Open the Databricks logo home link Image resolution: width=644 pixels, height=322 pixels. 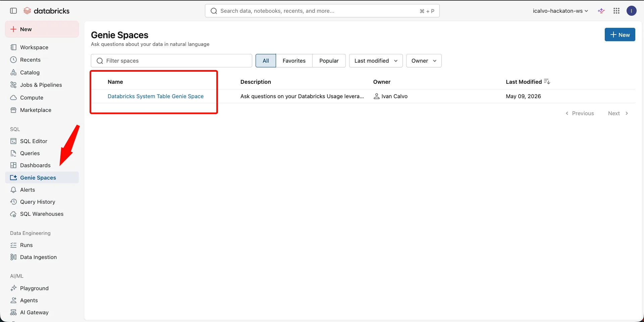[47, 11]
